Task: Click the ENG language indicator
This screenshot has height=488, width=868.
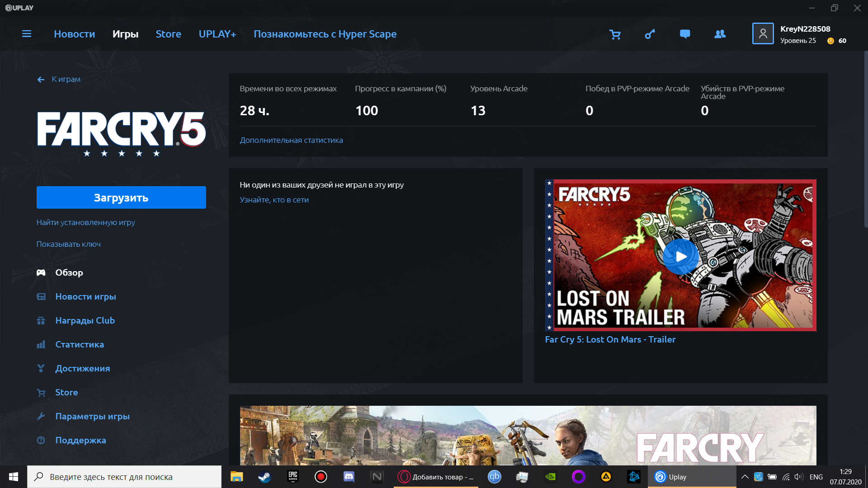Action: click(x=816, y=477)
